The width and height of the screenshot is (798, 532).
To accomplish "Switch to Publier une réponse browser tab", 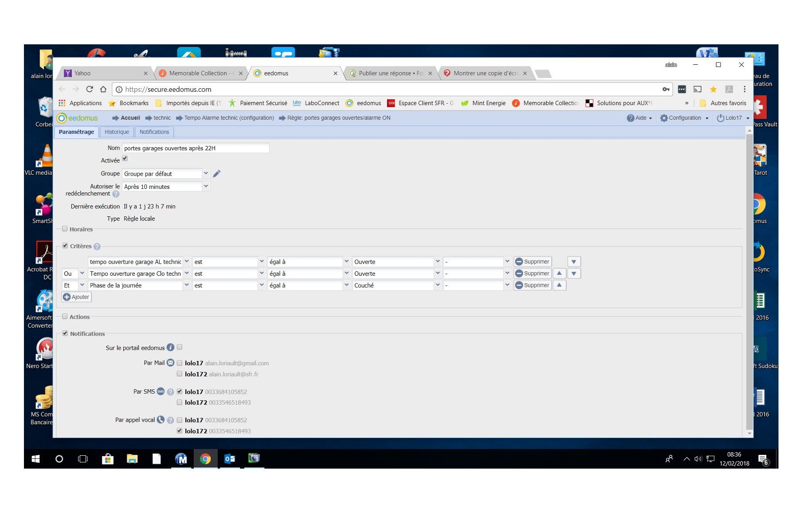I will point(390,73).
